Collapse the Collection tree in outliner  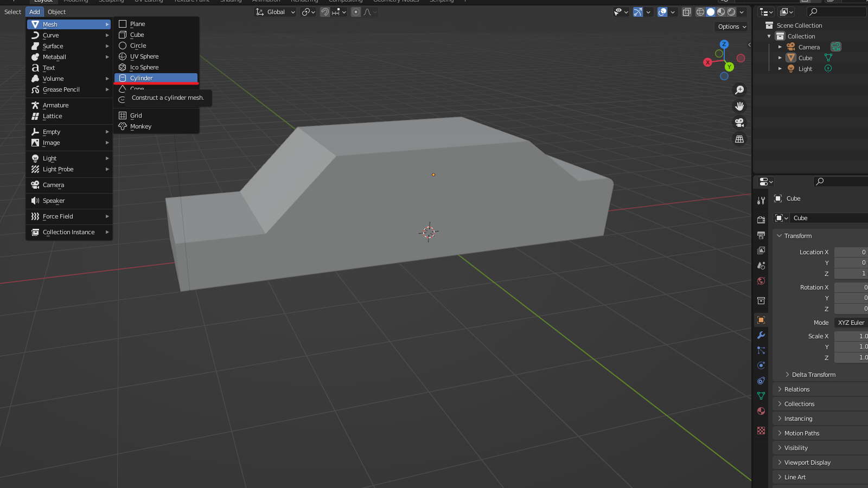(x=769, y=36)
